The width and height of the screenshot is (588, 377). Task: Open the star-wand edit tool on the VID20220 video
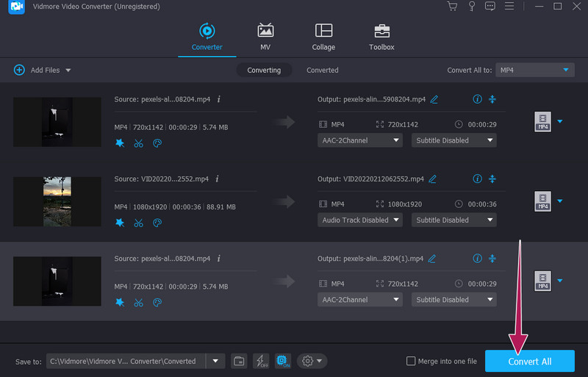pos(120,223)
